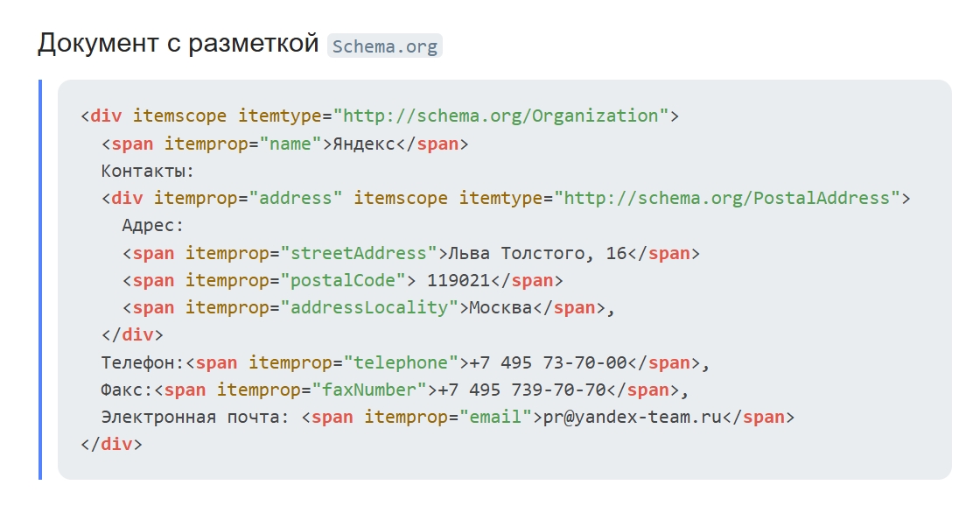The height and width of the screenshot is (513, 980).
Task: Click the blue vertical bar beside code block
Action: coord(40,280)
